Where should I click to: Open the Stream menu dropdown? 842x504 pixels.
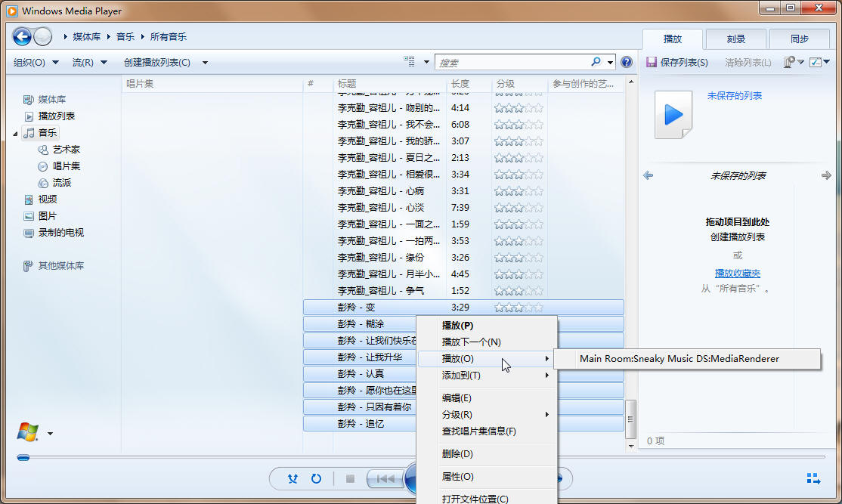[x=90, y=62]
